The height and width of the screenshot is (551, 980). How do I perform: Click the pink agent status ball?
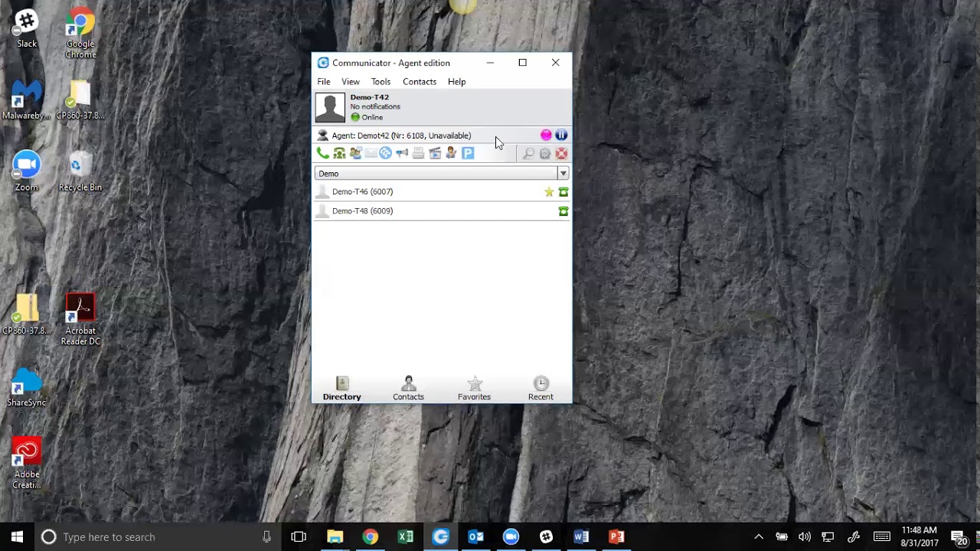click(x=546, y=135)
